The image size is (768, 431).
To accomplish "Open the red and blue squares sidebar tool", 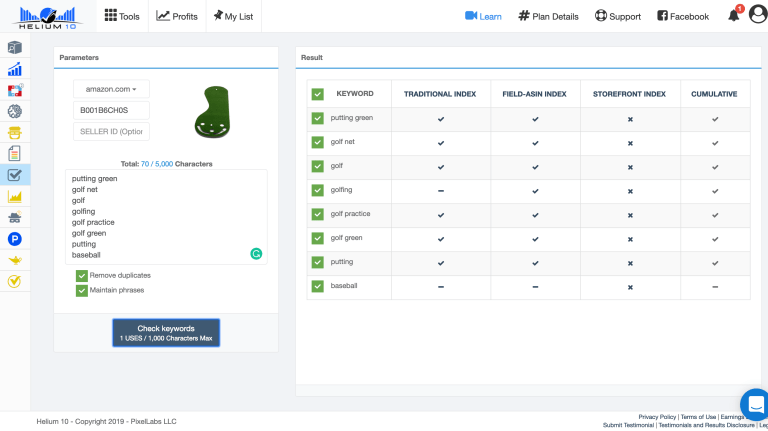I will tap(15, 90).
